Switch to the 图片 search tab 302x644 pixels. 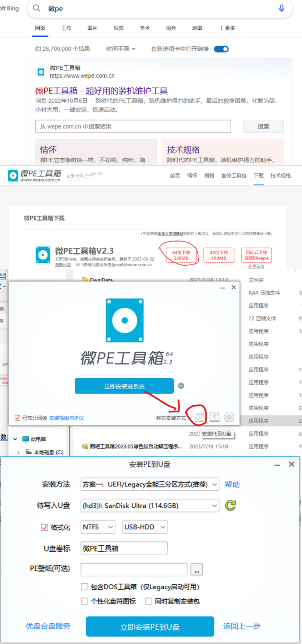[92, 28]
